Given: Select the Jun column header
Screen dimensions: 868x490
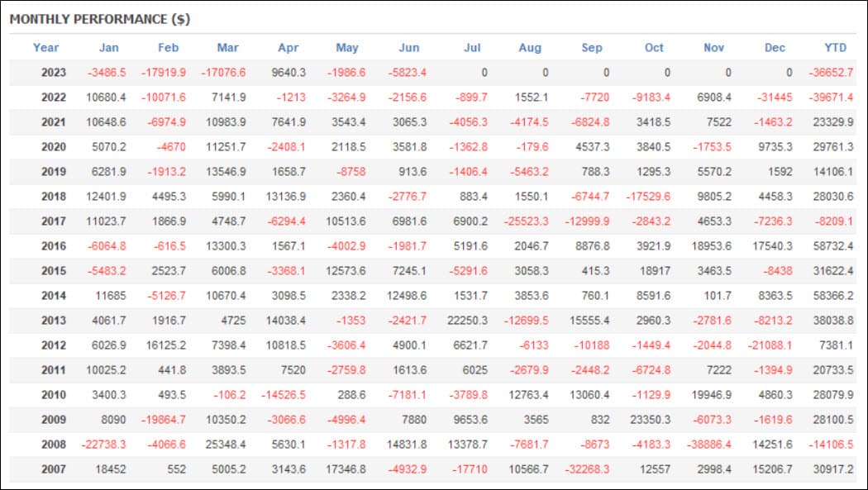Looking at the screenshot, I should pos(408,48).
